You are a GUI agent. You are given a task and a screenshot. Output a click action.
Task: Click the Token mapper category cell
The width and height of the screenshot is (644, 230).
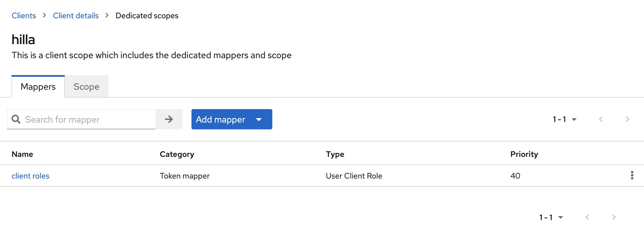(185, 176)
